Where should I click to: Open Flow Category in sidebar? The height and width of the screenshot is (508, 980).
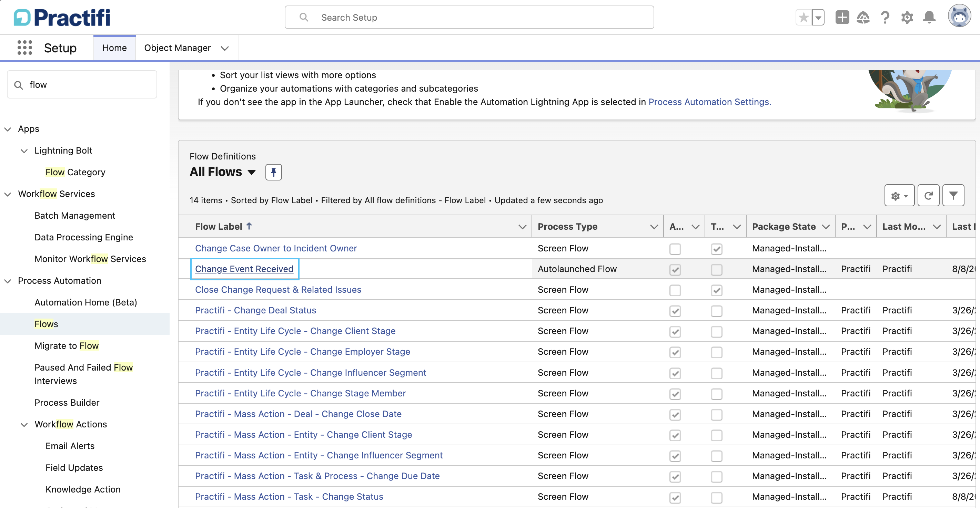[x=75, y=172]
